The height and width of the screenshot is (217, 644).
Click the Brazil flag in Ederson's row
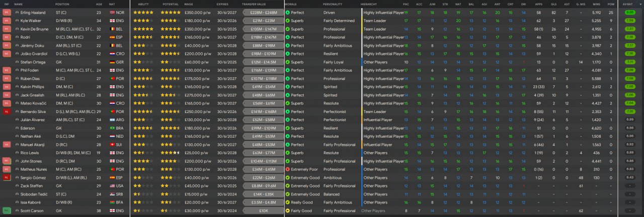click(x=112, y=128)
